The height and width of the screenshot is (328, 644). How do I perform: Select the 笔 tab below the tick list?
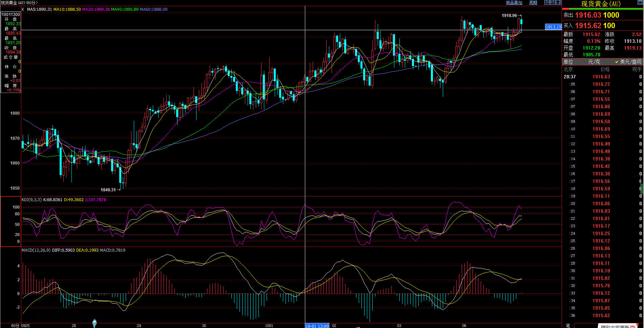click(568, 326)
